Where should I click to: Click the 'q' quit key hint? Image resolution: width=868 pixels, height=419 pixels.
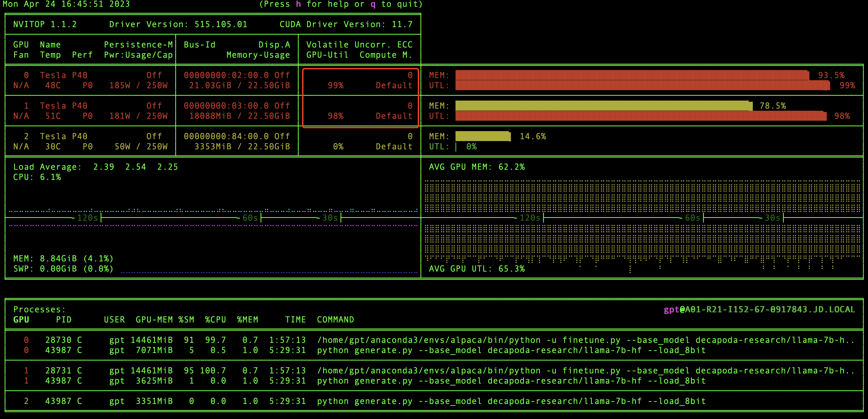[x=373, y=4]
